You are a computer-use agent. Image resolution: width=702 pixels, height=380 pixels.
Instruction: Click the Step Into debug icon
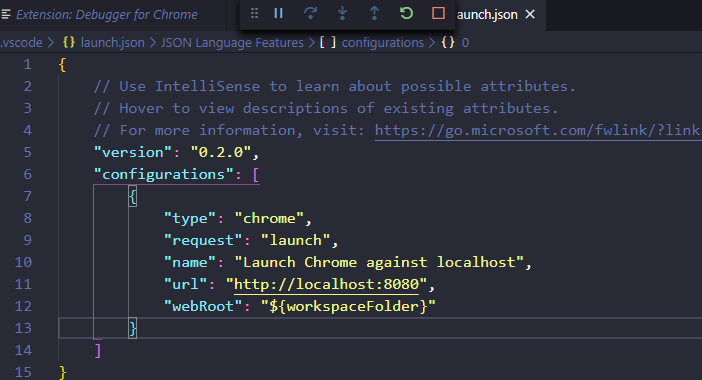[342, 13]
